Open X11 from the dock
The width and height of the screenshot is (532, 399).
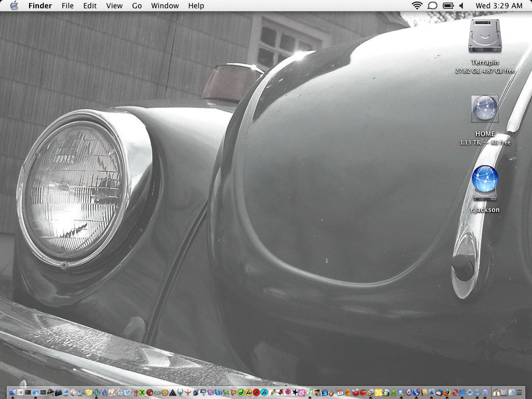click(142, 393)
